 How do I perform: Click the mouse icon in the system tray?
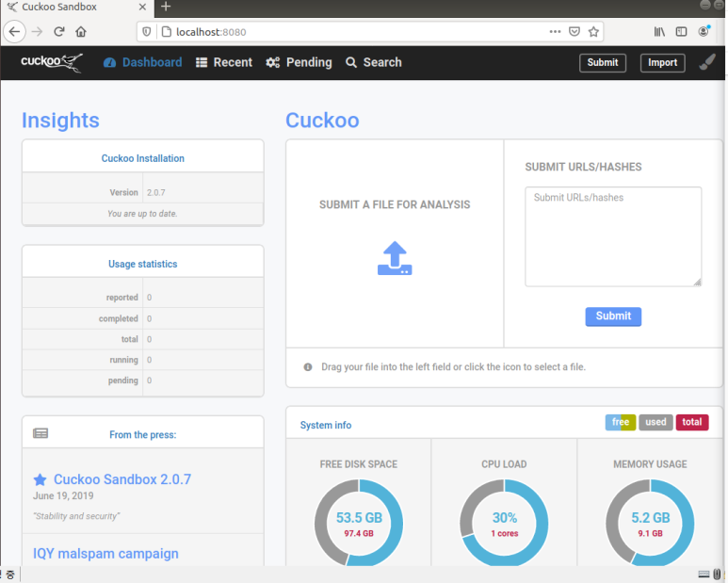tap(718, 575)
